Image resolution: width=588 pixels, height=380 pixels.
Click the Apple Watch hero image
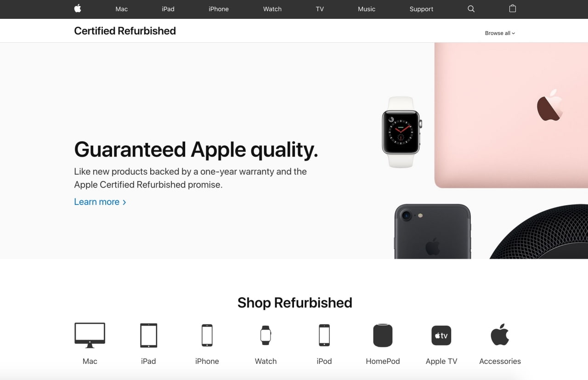[x=402, y=132]
